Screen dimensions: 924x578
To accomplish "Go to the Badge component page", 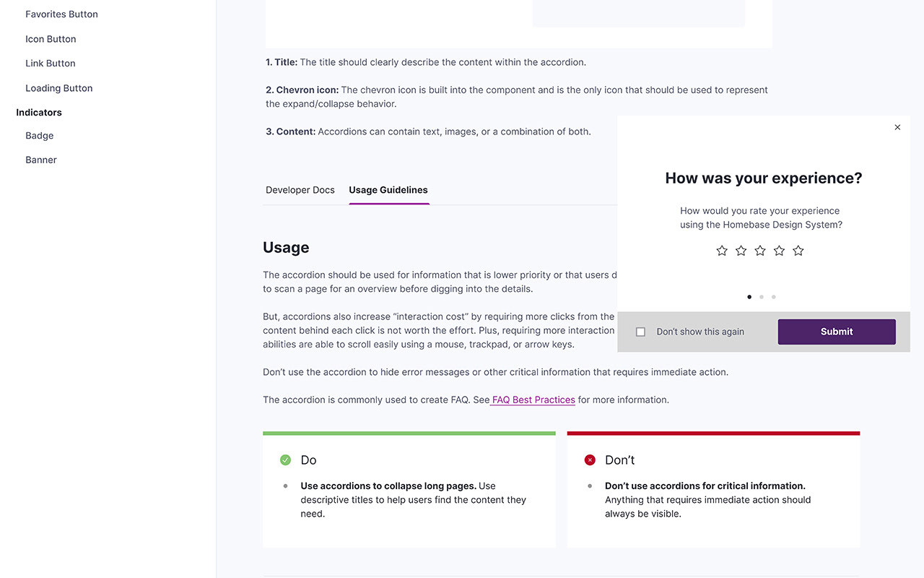I will [40, 136].
